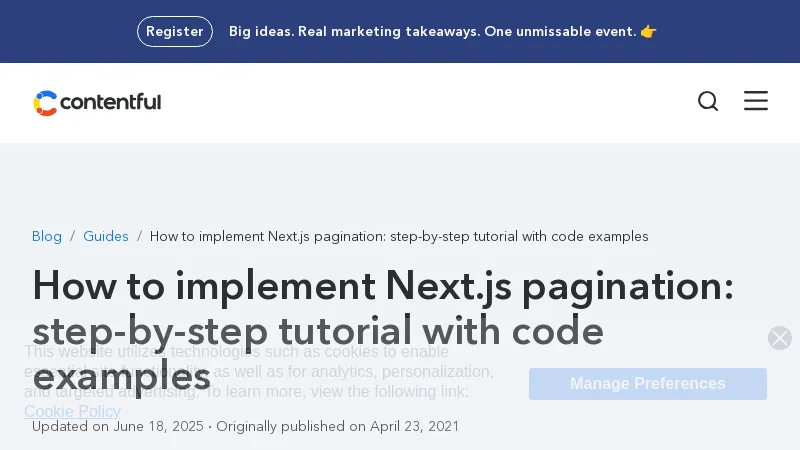This screenshot has width=800, height=450.
Task: Click the slash between Blog and Guides
Action: pyautogui.click(x=72, y=237)
